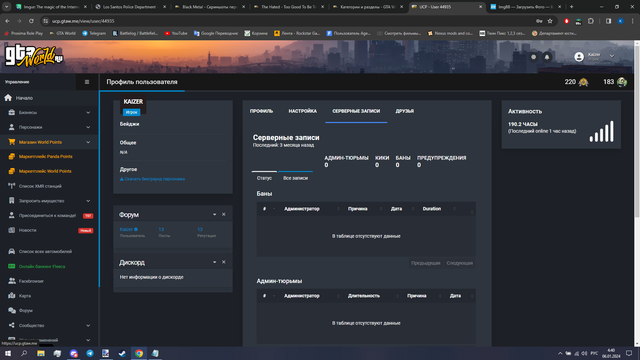Open Steam from the Windows taskbar
640x360 pixels.
(122, 353)
